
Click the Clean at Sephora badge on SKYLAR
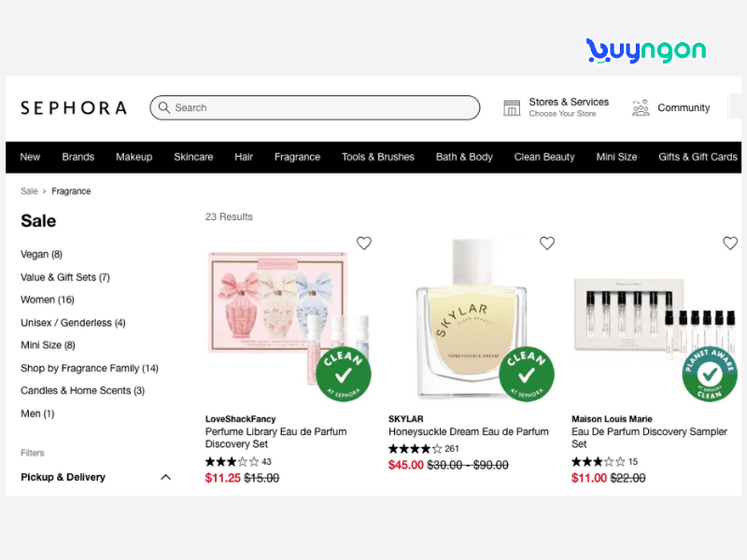pyautogui.click(x=527, y=374)
